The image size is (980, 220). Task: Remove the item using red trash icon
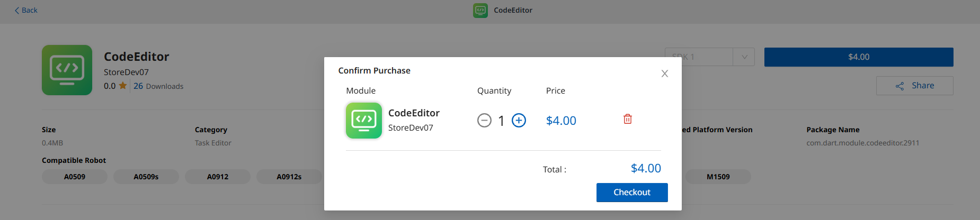point(627,119)
